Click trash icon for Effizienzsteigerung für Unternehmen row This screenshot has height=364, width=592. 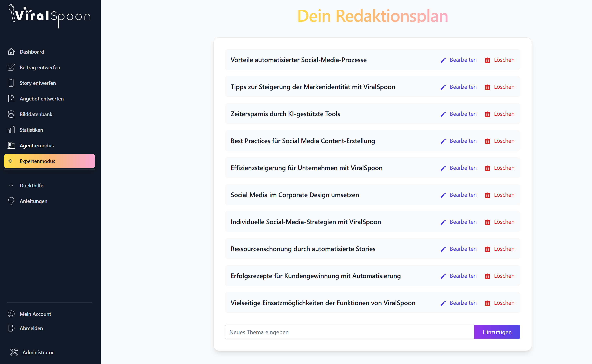pos(487,168)
